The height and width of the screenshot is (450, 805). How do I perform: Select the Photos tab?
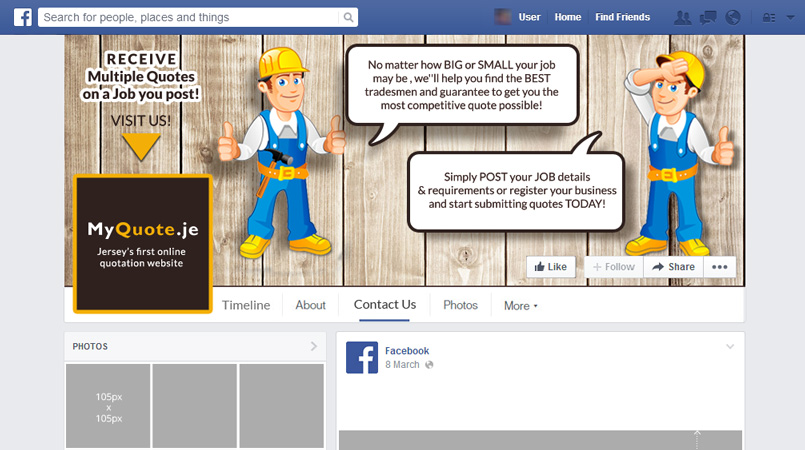460,305
